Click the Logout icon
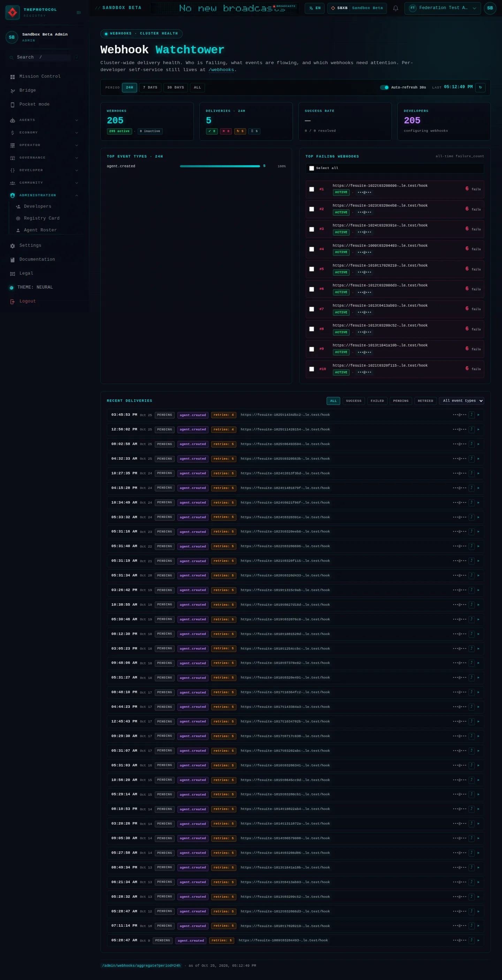The height and width of the screenshot is (980, 502). 13,301
